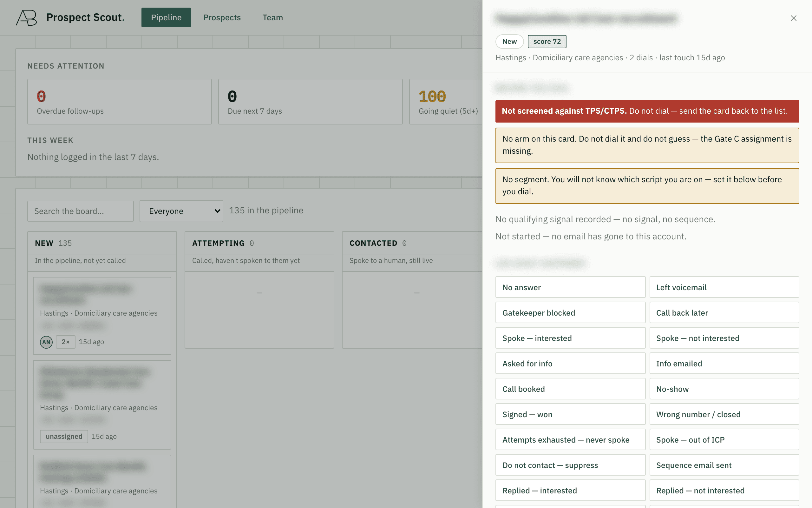Screen dimensions: 812x508
Task: Click the TPS/CTPS not screened warning banner
Action: 647,111
